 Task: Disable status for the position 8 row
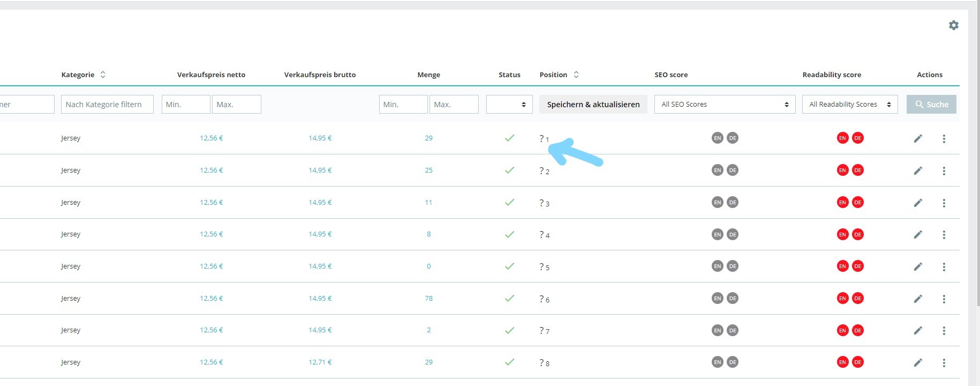click(509, 362)
